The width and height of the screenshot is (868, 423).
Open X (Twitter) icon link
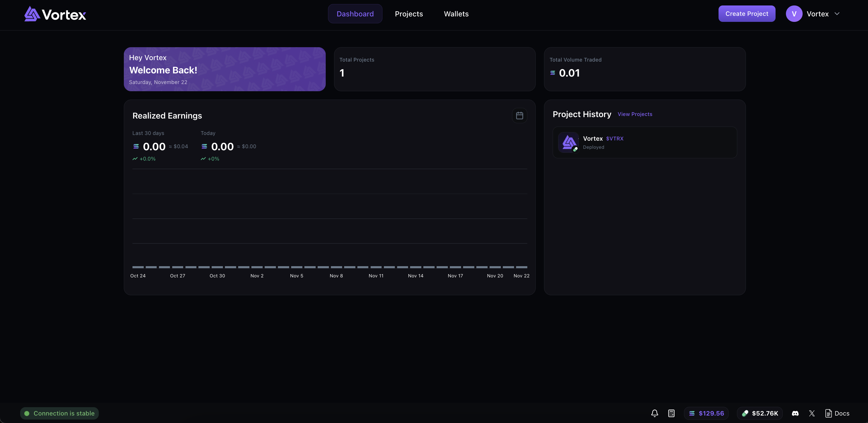812,413
